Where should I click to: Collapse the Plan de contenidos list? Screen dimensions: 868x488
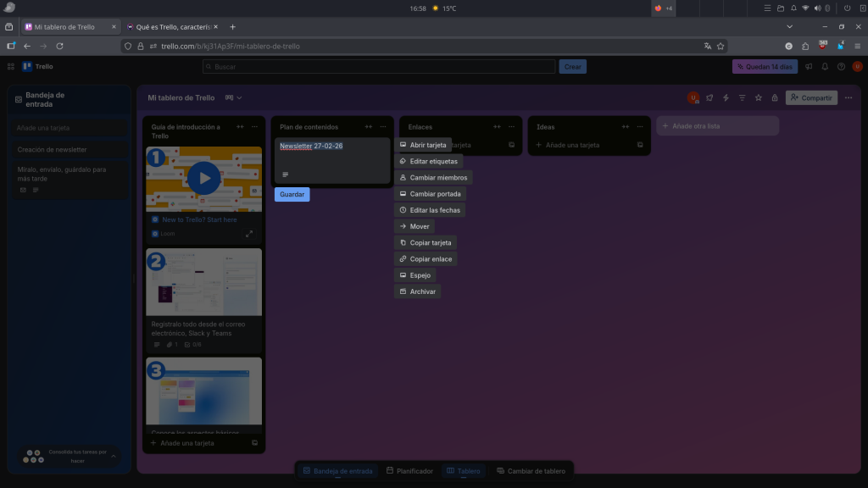[x=369, y=127]
